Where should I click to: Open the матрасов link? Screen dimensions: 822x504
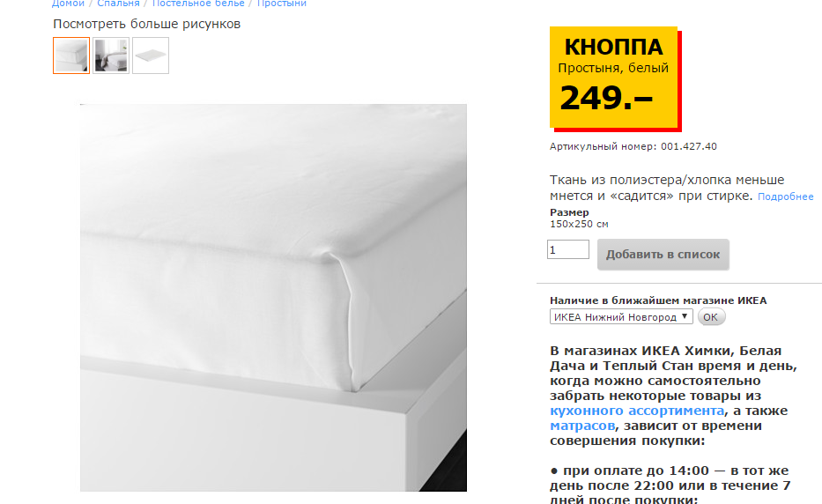[582, 426]
